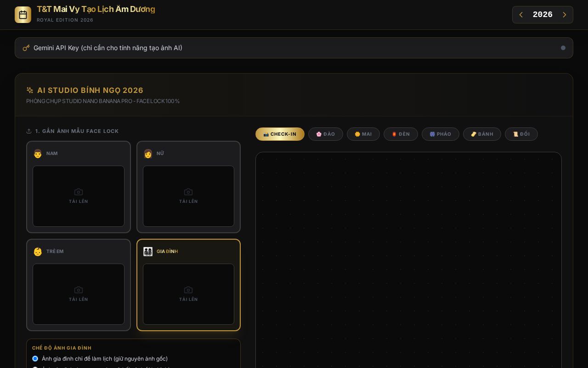
Task: Select the Nữ woman emoji icon
Action: click(x=148, y=154)
